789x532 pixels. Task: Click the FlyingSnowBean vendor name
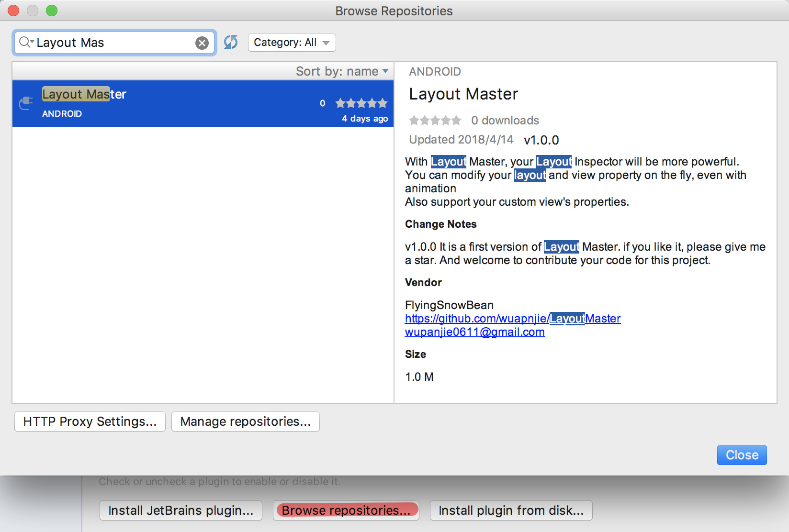tap(449, 305)
